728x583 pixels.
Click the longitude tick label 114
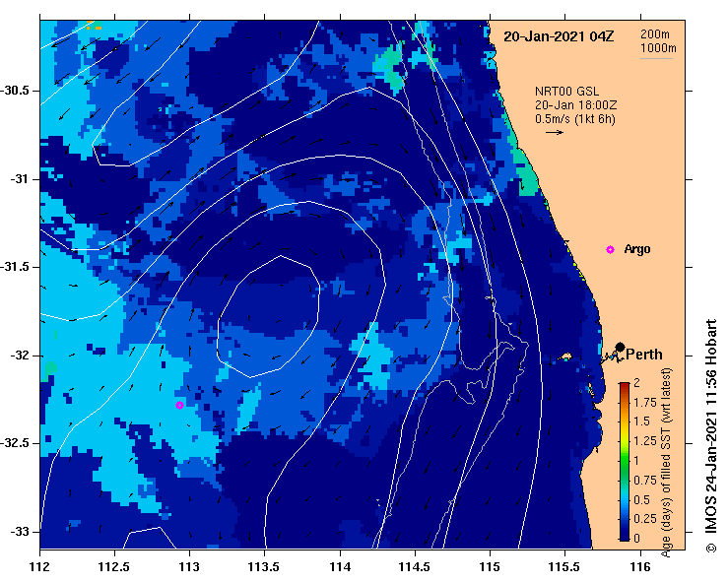(340, 567)
